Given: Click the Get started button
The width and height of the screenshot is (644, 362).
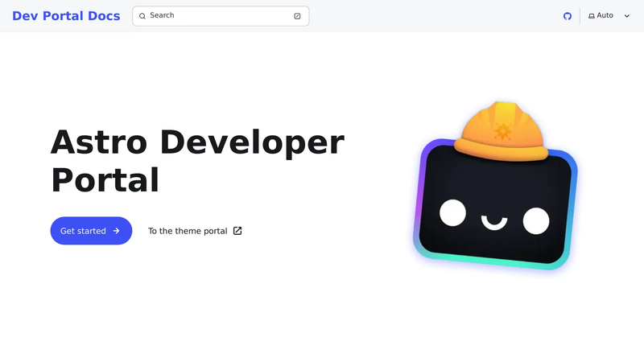Looking at the screenshot, I should 91,231.
